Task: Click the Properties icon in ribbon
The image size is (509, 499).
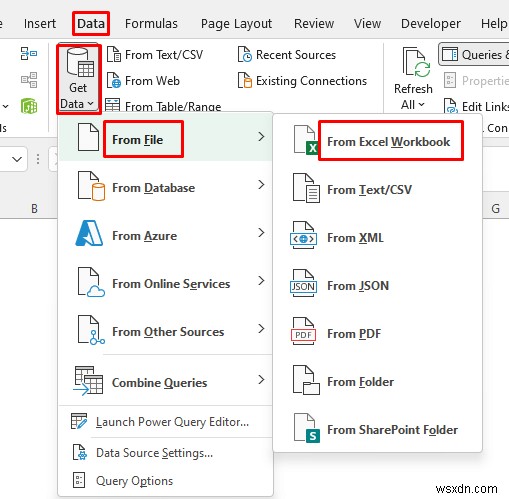Action: click(450, 80)
